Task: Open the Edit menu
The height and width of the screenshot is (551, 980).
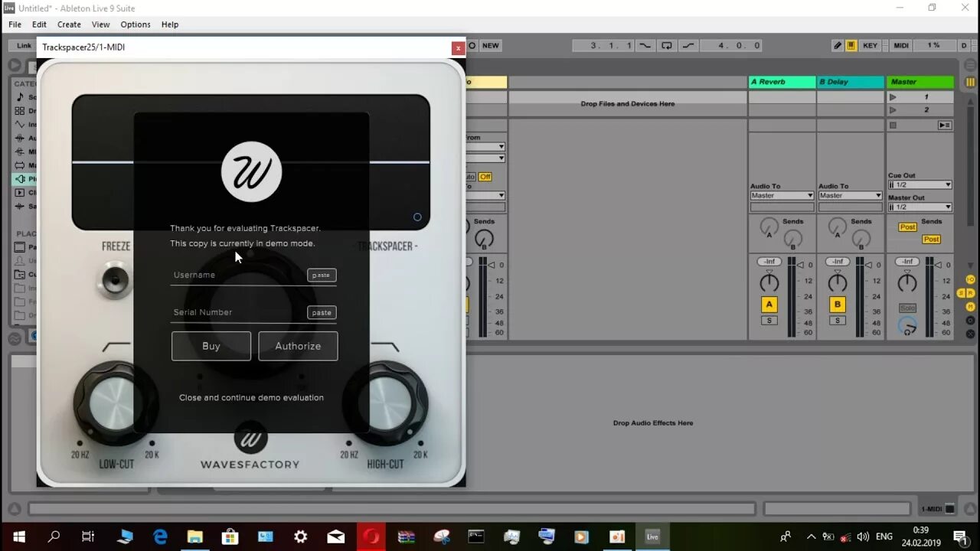Action: tap(39, 24)
